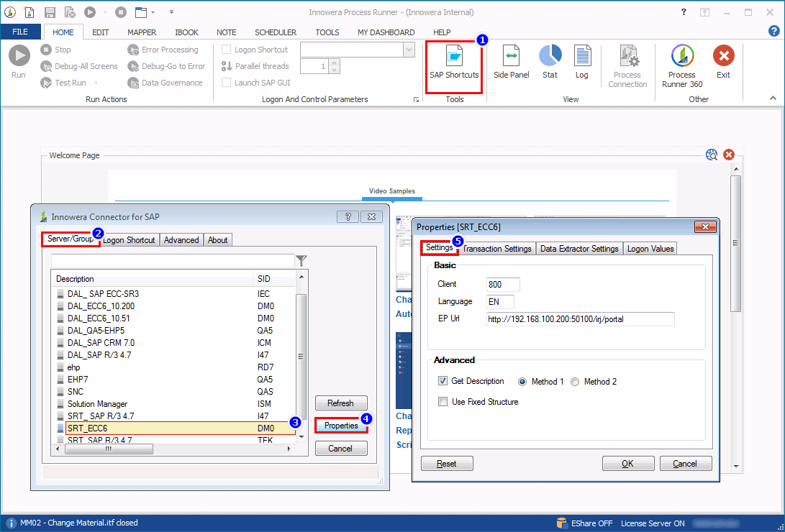Screen dimensions: 785x532
Task: Confirm the Properties dialog with OK
Action: (x=627, y=463)
